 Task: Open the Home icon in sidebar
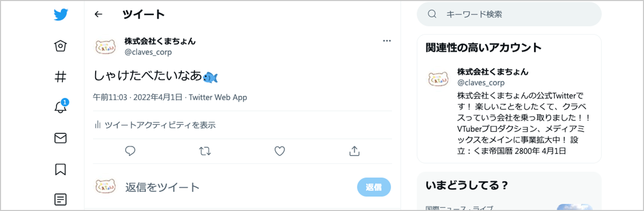coord(61,47)
